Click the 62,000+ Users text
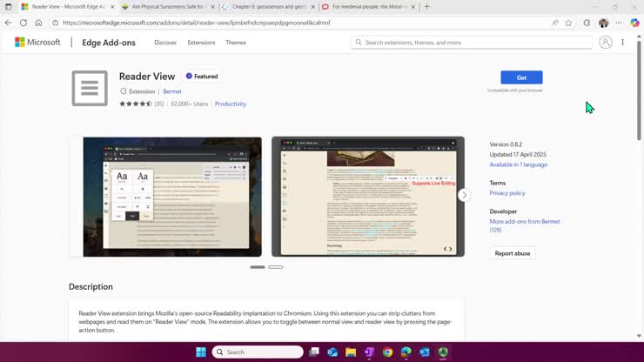The height and width of the screenshot is (362, 644). [190, 104]
